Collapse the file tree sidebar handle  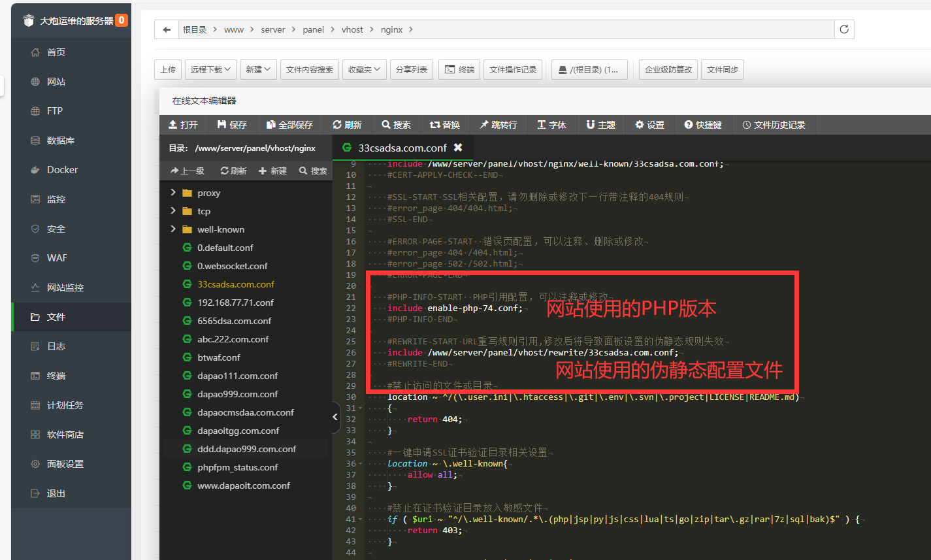[335, 416]
